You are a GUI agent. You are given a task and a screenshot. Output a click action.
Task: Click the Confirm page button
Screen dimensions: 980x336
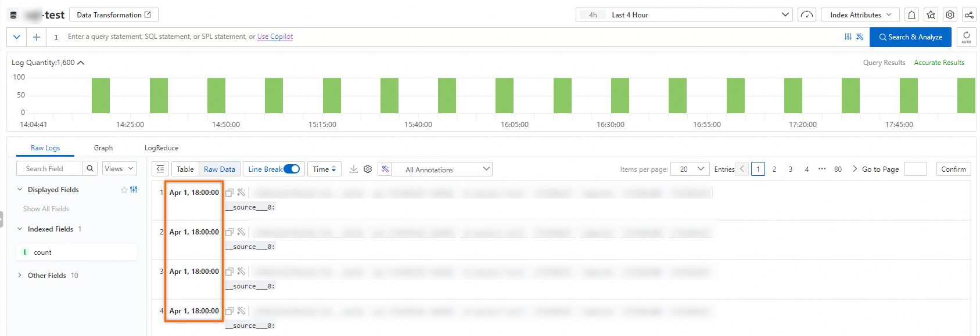pos(954,169)
